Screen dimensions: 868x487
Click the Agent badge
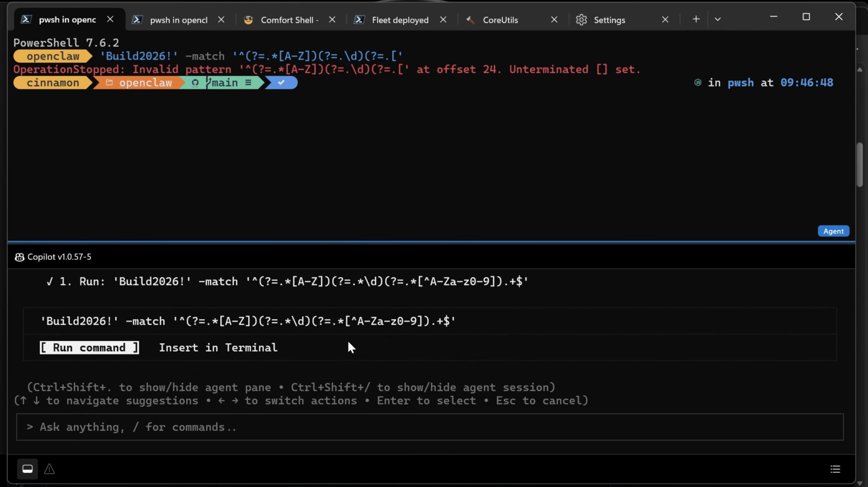pos(833,231)
